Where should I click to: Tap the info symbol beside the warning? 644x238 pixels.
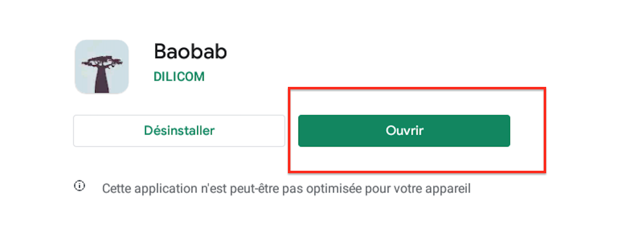pyautogui.click(x=79, y=186)
